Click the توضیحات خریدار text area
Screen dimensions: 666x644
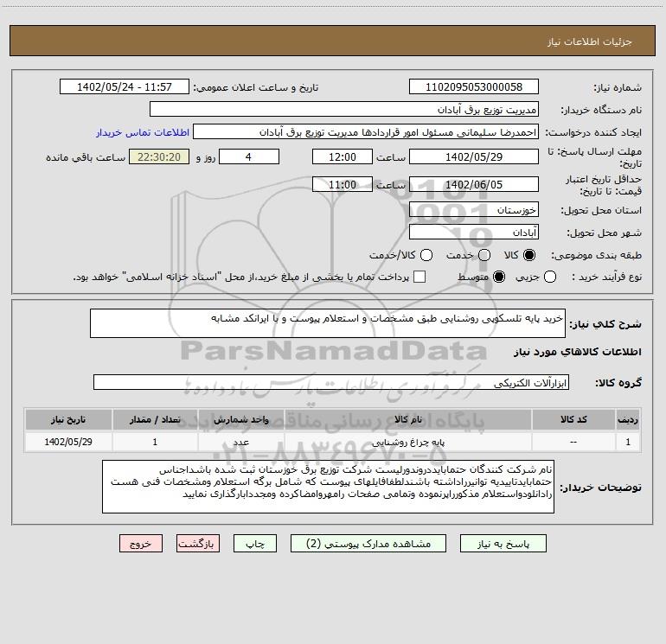pos(329,487)
